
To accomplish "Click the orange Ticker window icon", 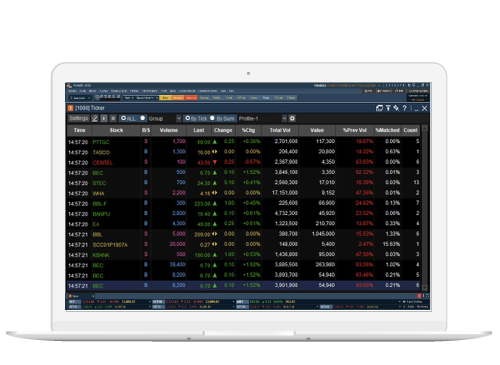I will tap(70, 108).
